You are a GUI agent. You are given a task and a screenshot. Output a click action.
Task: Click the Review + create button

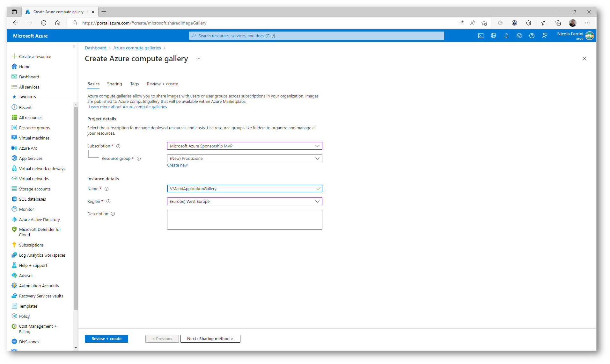(x=107, y=339)
